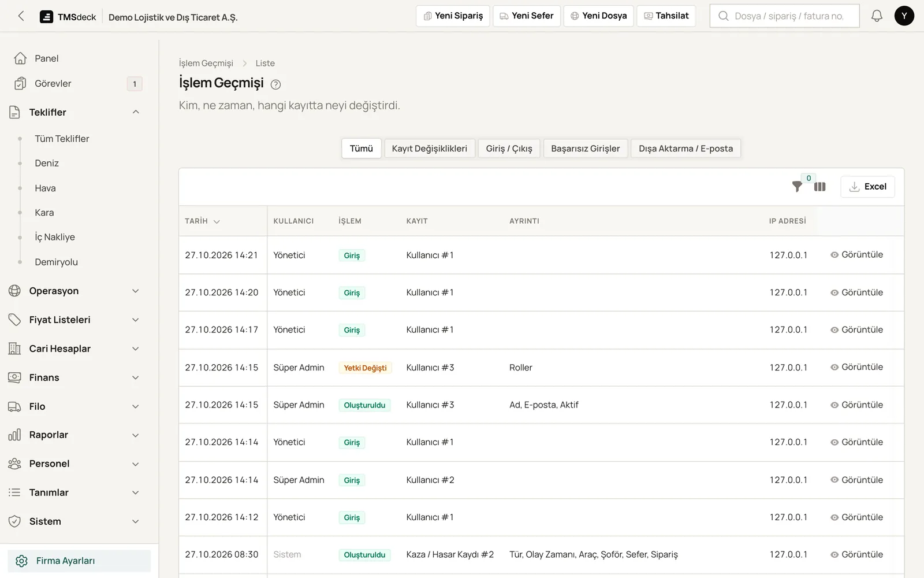Open Deniz quotes in sidebar

tap(47, 163)
